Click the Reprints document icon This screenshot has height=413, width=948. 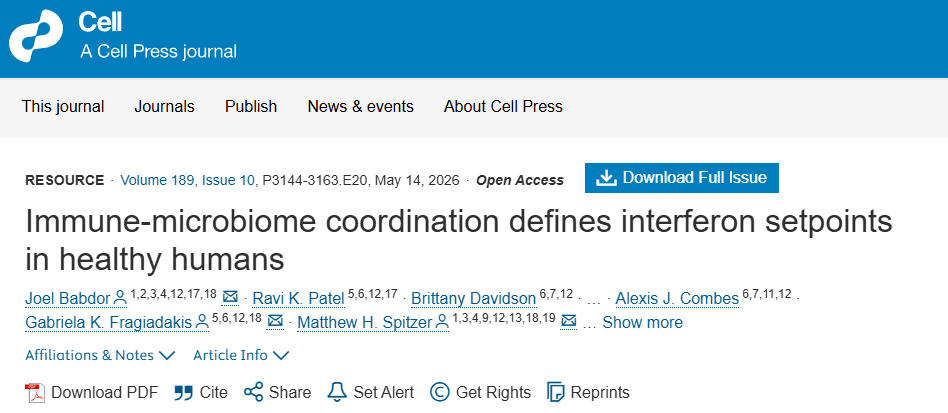pyautogui.click(x=556, y=392)
